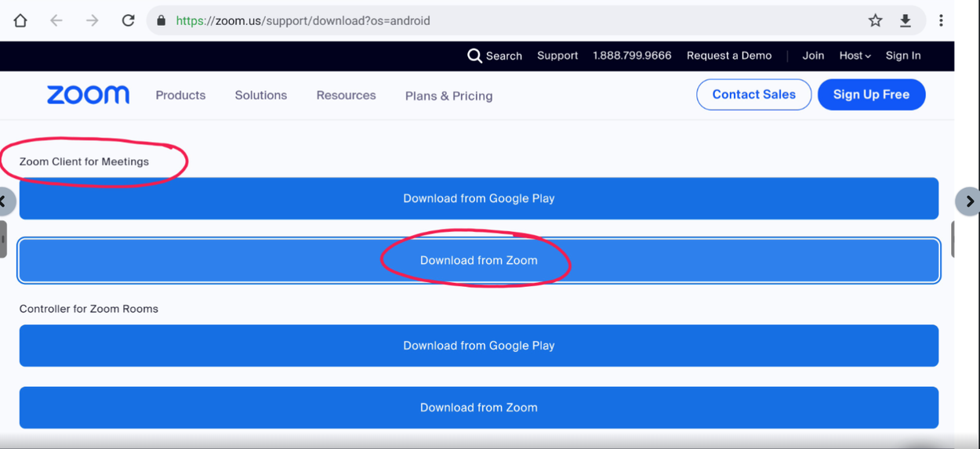Viewport: 980px width, 449px height.
Task: Click the Search magnifier in the top bar
Action: coord(474,56)
